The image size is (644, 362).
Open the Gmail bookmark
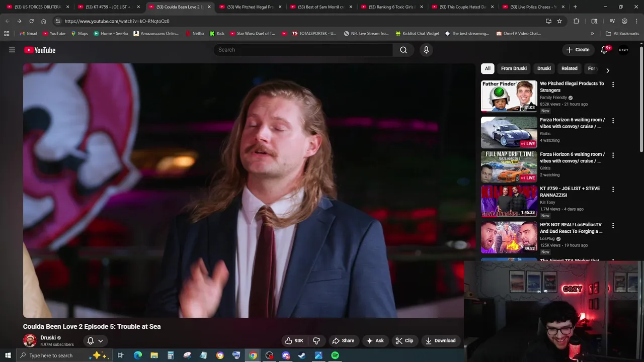click(x=28, y=33)
